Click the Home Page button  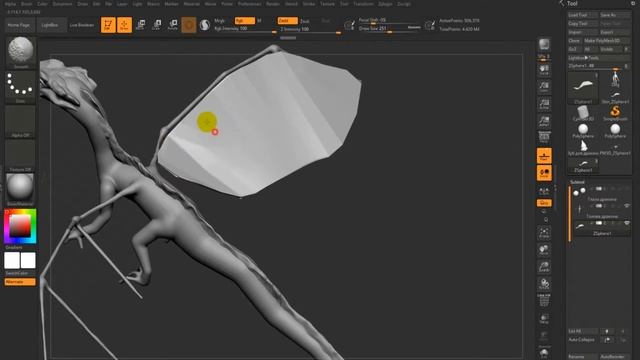click(x=19, y=25)
